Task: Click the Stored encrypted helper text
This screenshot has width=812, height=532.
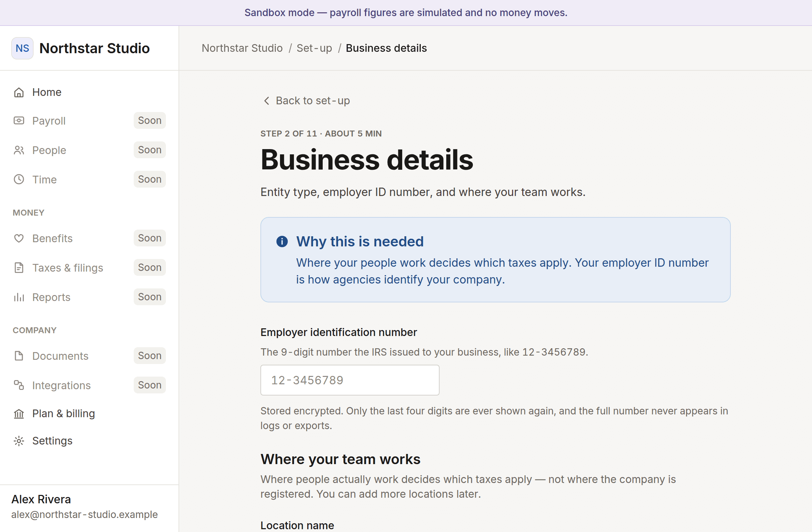Action: (494, 418)
